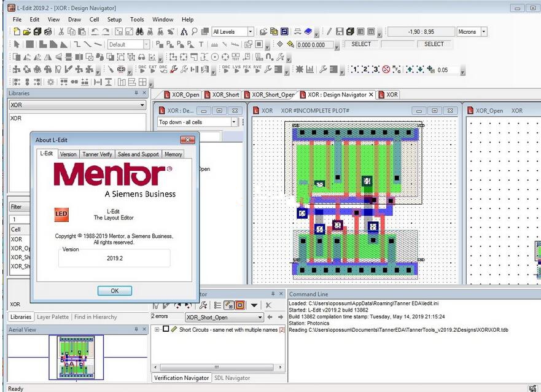Open the XOR library dropdown
The width and height of the screenshot is (541, 392).
coord(142,105)
